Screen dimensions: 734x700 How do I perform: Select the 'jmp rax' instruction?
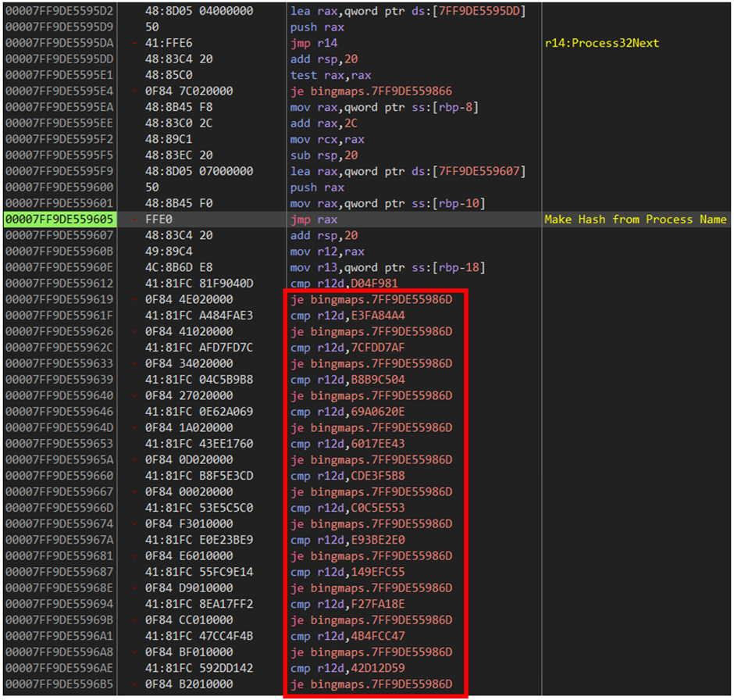[314, 220]
